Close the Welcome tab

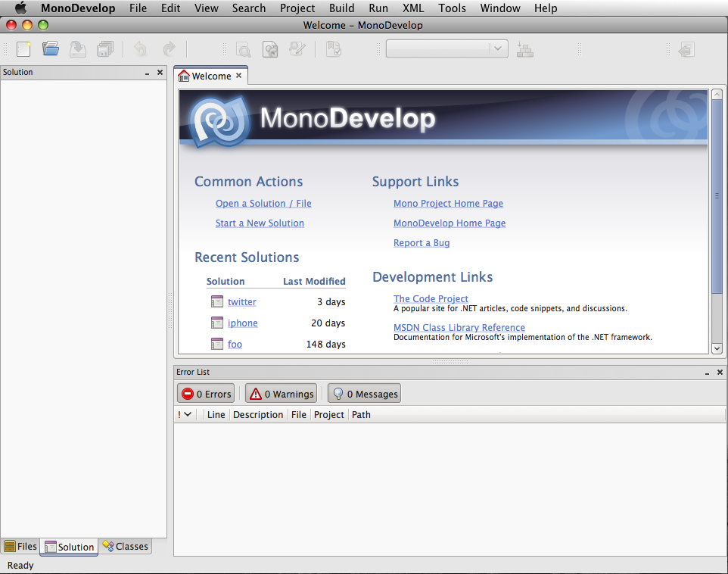(x=238, y=75)
